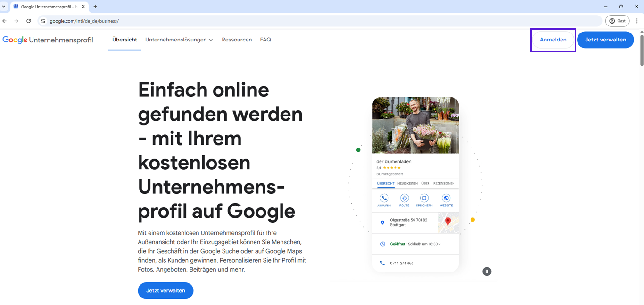
Task: Go back with the browser back arrow
Action: (x=5, y=21)
